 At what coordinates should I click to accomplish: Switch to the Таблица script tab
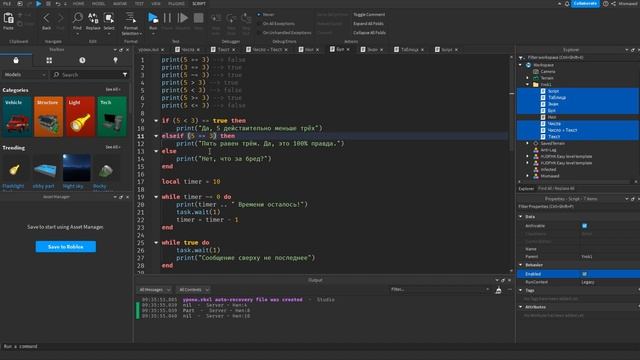point(409,50)
